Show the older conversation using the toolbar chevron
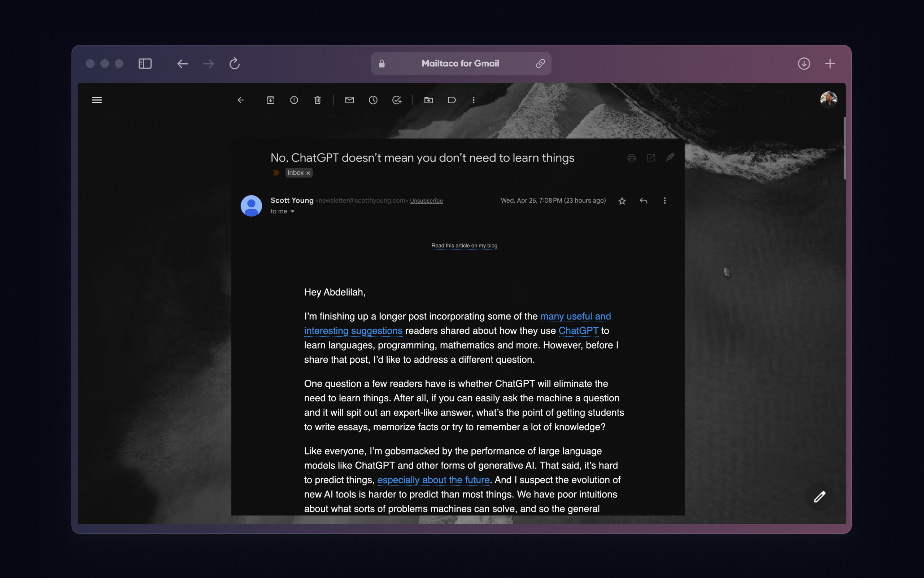Image resolution: width=924 pixels, height=578 pixels. point(675,100)
